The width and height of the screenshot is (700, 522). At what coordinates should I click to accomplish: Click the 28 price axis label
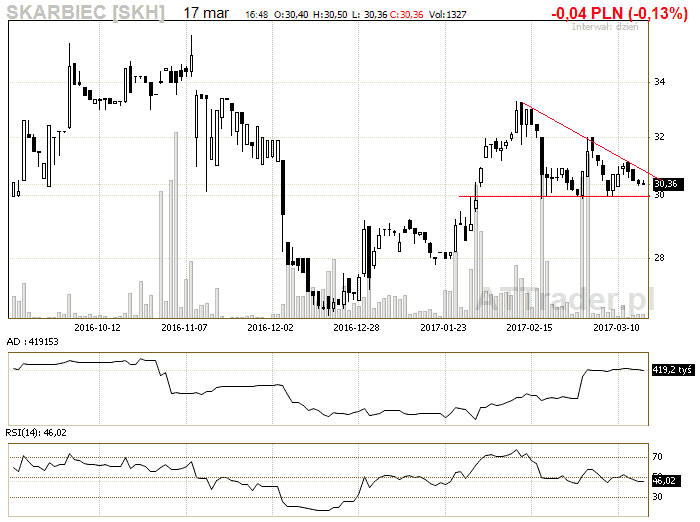pyautogui.click(x=659, y=258)
